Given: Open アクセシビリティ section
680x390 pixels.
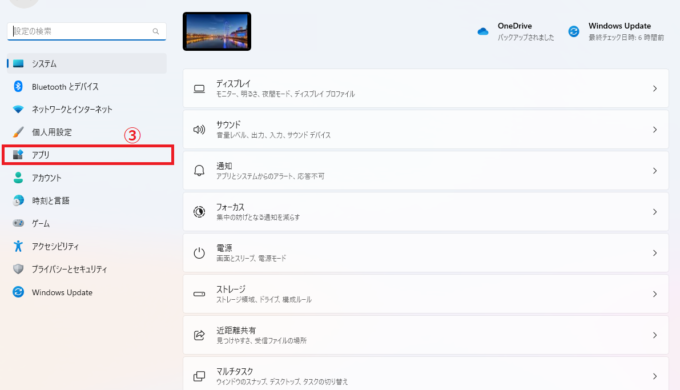Looking at the screenshot, I should pyautogui.click(x=87, y=246).
